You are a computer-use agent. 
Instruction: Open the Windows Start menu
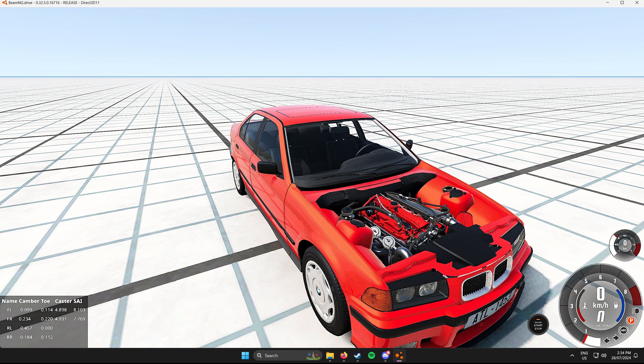click(x=245, y=356)
